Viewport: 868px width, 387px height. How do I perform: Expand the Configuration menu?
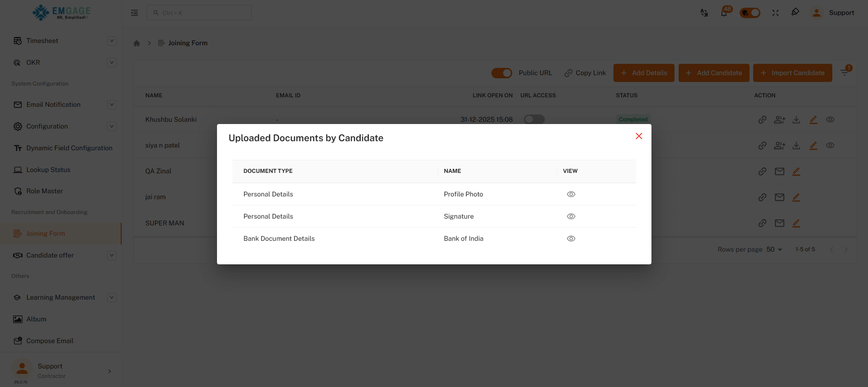(112, 126)
